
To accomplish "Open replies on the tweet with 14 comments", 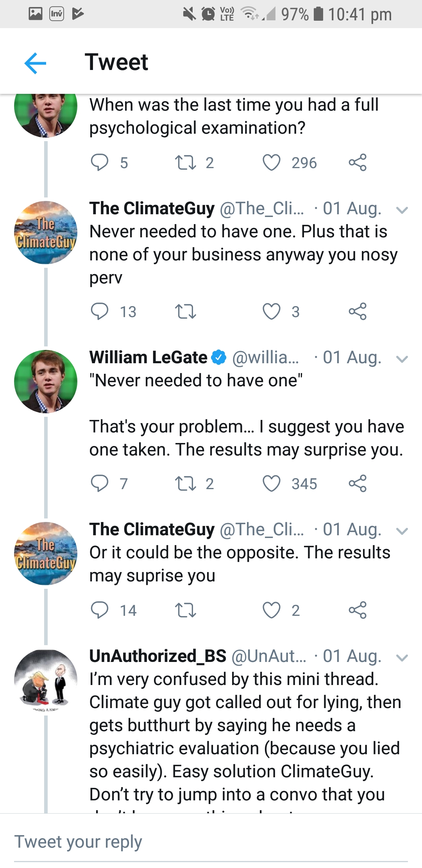I will point(100,610).
